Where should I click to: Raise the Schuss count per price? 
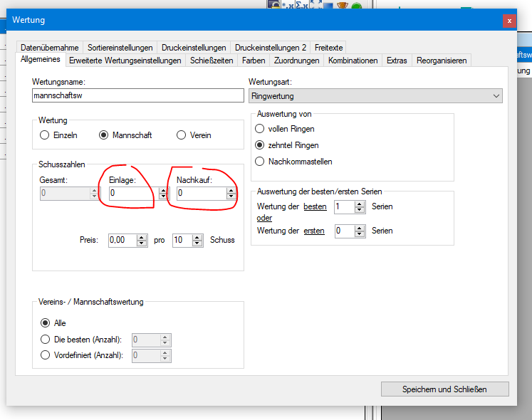[x=198, y=237]
